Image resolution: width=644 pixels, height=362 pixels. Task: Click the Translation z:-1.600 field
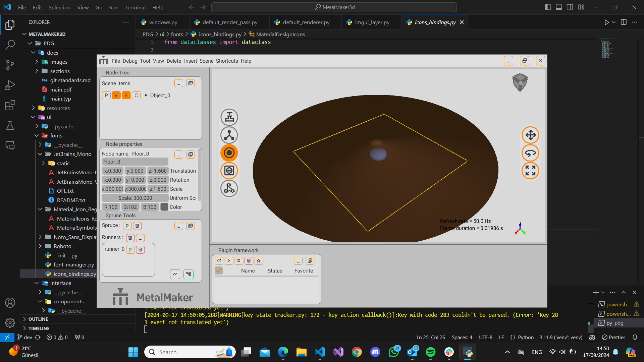coord(158,171)
